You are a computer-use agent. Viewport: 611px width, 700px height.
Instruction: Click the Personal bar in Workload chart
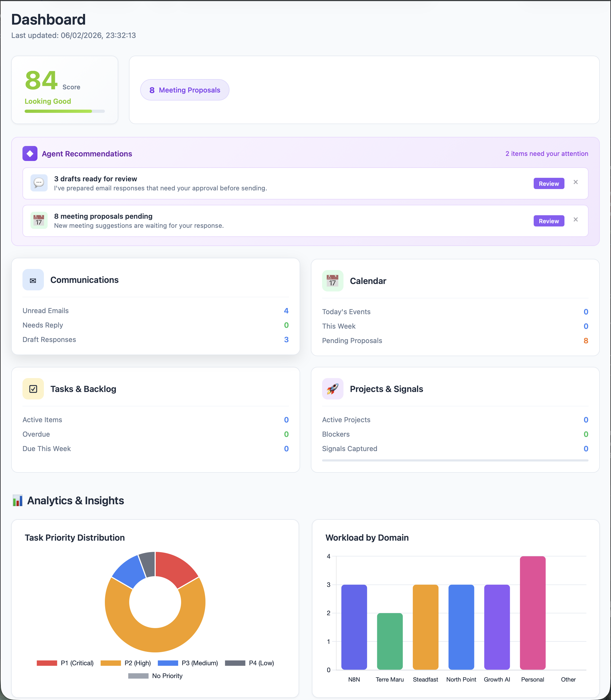coord(532,613)
